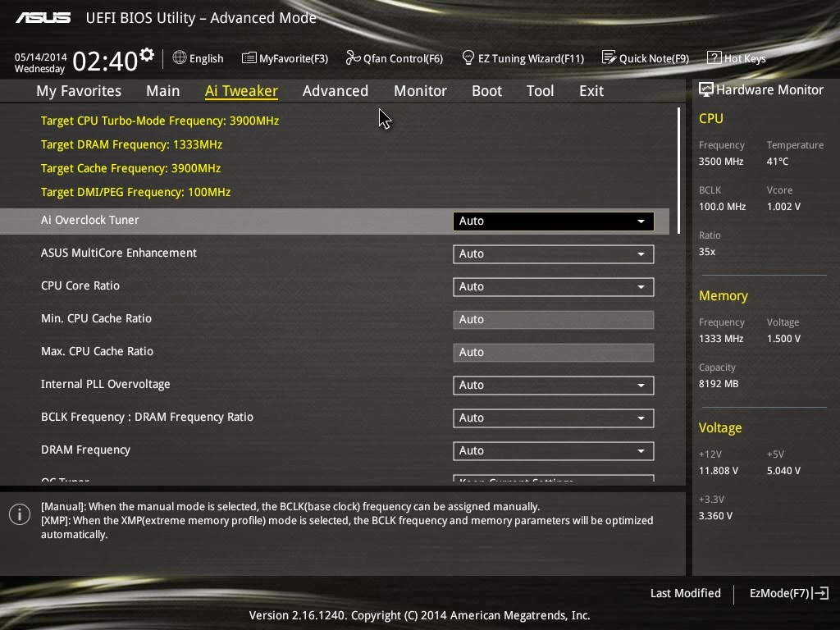Click the Max. CPU Cache Ratio field
Image resolution: width=840 pixels, height=630 pixels.
coord(554,353)
